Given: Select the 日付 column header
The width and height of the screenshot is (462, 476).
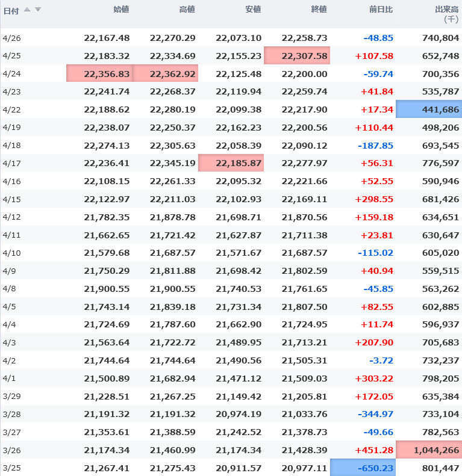Looking at the screenshot, I should pos(11,11).
